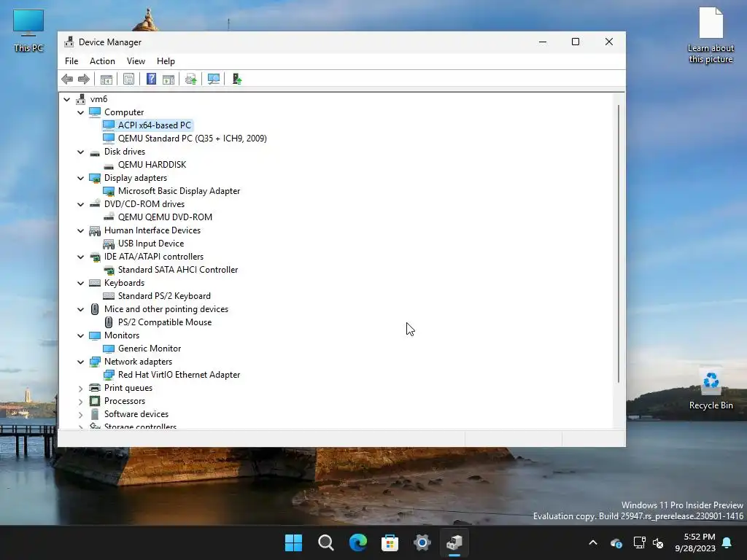The height and width of the screenshot is (560, 747).
Task: Collapse the Display adapters category
Action: pyautogui.click(x=80, y=178)
